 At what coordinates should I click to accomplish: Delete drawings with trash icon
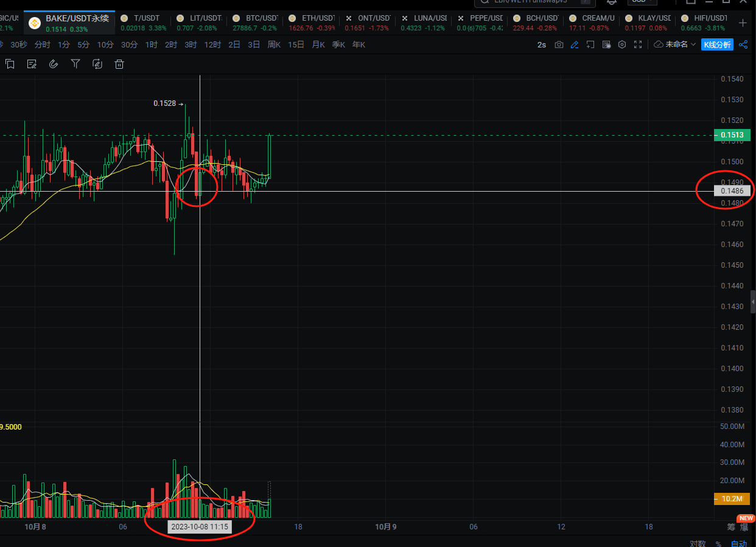pyautogui.click(x=119, y=64)
